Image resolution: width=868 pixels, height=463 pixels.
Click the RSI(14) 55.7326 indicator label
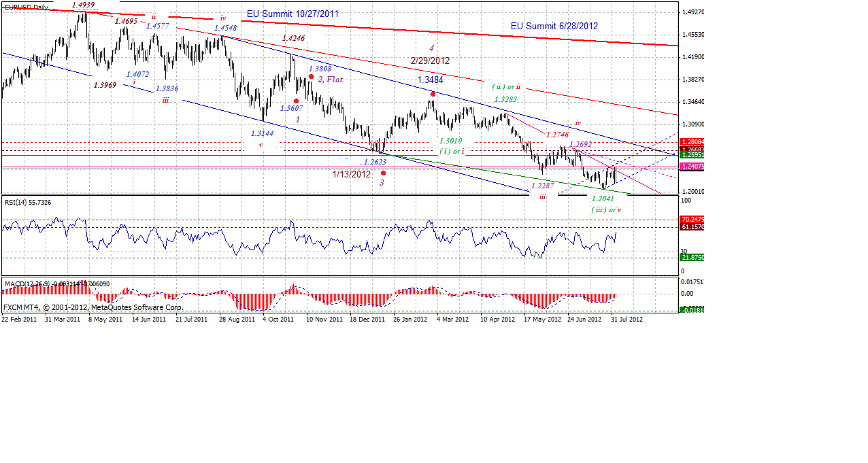28,202
